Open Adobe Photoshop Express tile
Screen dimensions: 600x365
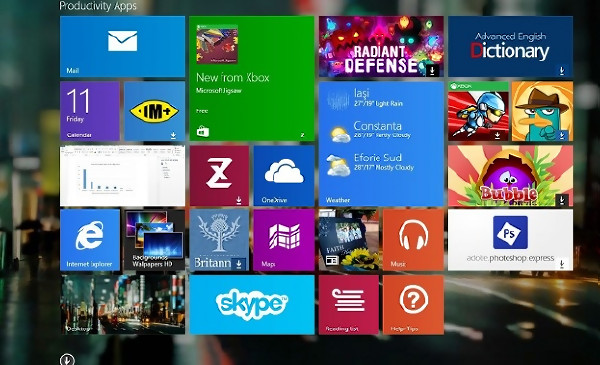point(510,240)
